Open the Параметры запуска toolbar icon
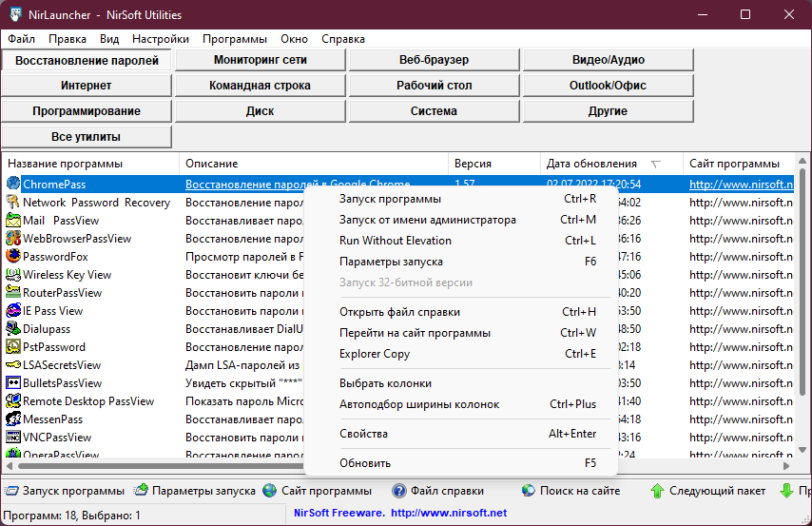 (x=141, y=490)
